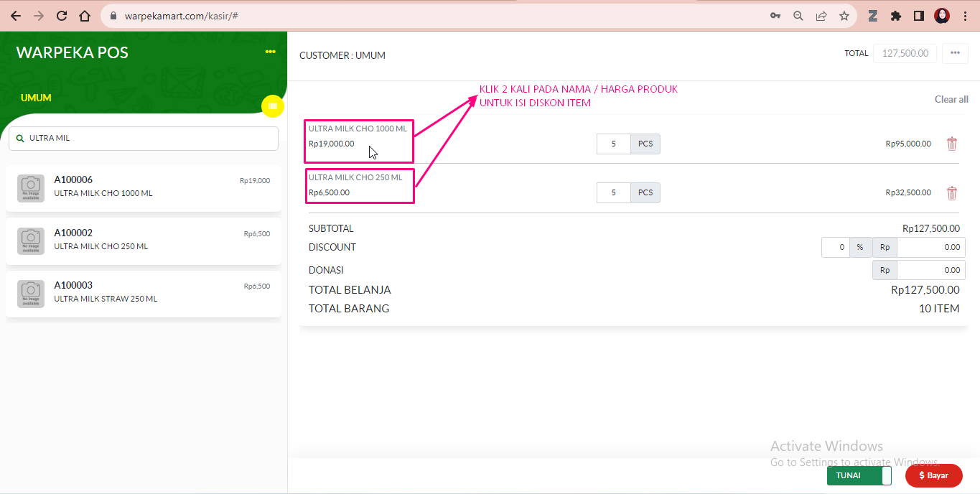Open the Chrome profile avatar

pos(942,16)
